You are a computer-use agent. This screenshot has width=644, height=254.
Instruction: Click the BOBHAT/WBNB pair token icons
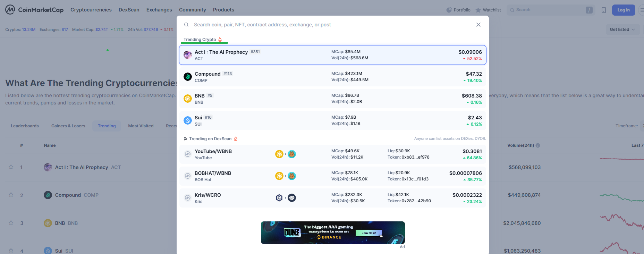coord(286,176)
